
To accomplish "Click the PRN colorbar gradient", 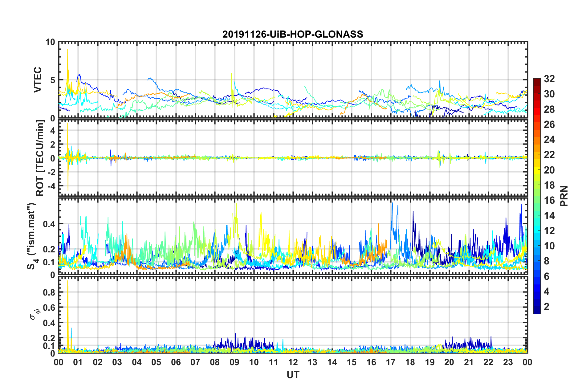I will tap(537, 196).
